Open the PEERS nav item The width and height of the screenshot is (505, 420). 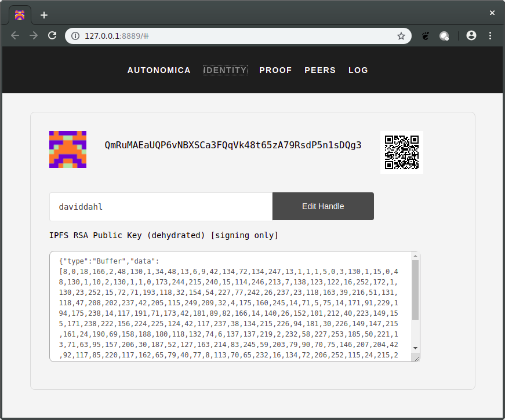[320, 70]
